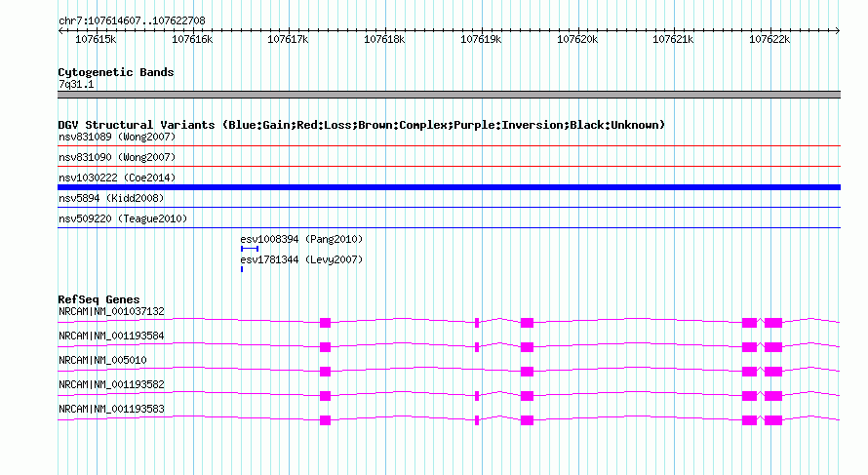Click first exon box of NM_001037132
868x475 pixels.
[x=325, y=323]
